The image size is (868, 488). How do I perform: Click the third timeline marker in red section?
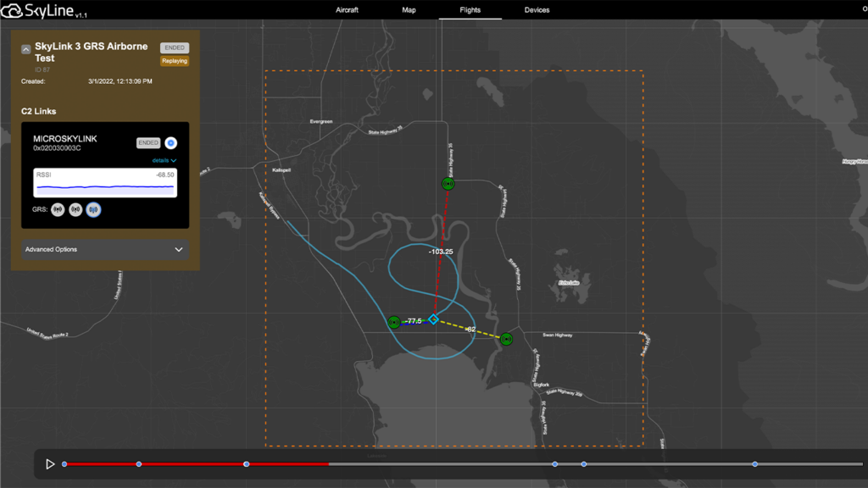tap(247, 464)
